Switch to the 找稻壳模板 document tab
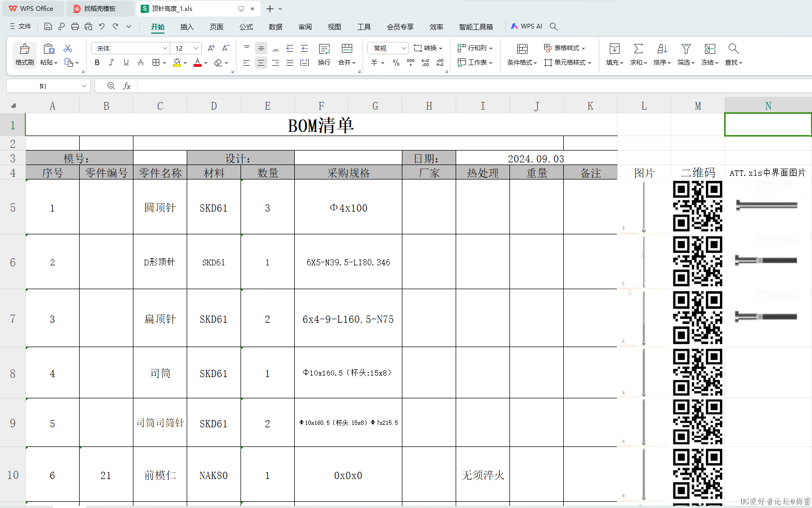 point(100,9)
